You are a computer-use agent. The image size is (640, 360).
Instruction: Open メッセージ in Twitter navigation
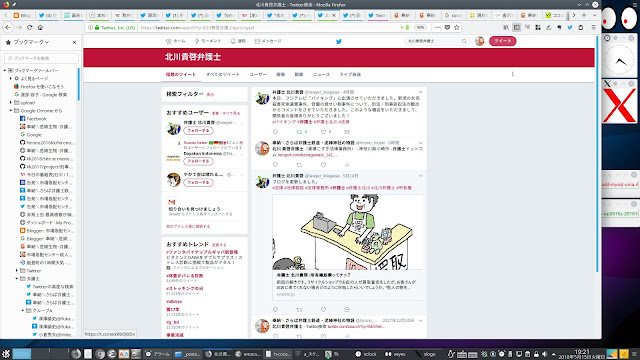pos(268,41)
